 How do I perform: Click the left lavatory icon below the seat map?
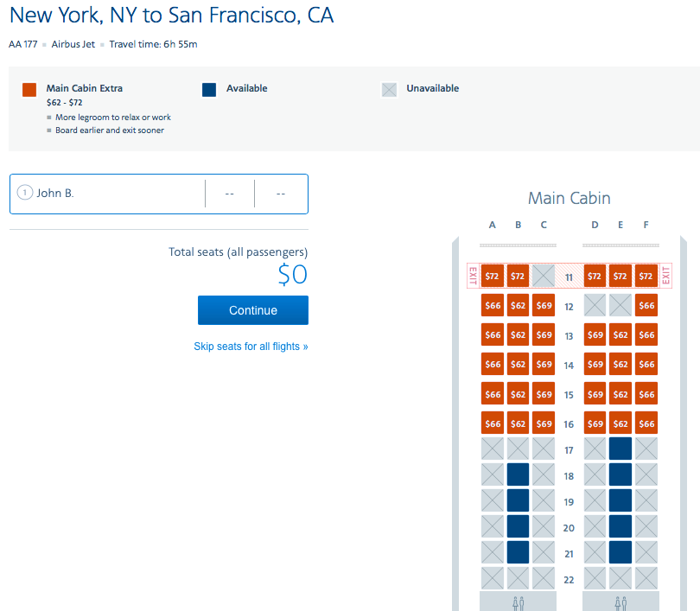coord(518,601)
